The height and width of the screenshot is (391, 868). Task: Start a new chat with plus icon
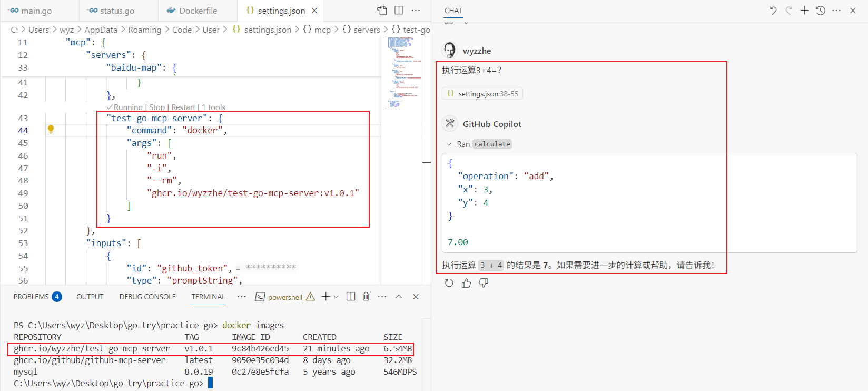click(804, 11)
